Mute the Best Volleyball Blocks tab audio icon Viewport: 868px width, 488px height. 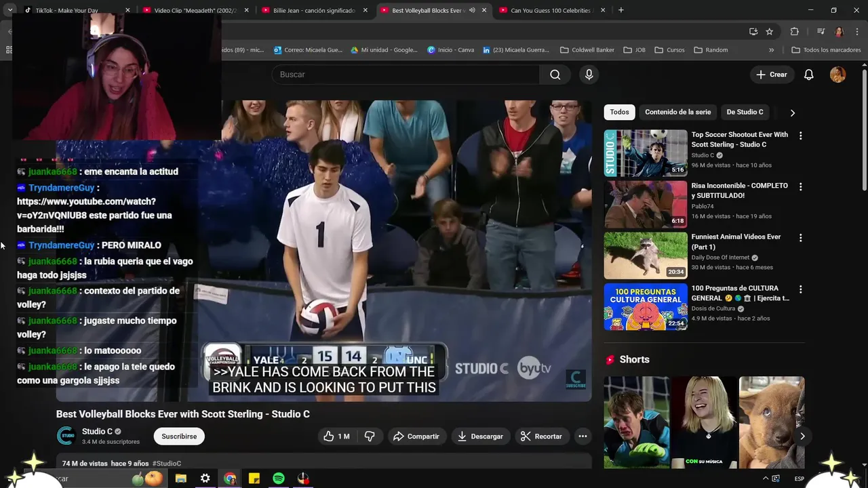[472, 10]
